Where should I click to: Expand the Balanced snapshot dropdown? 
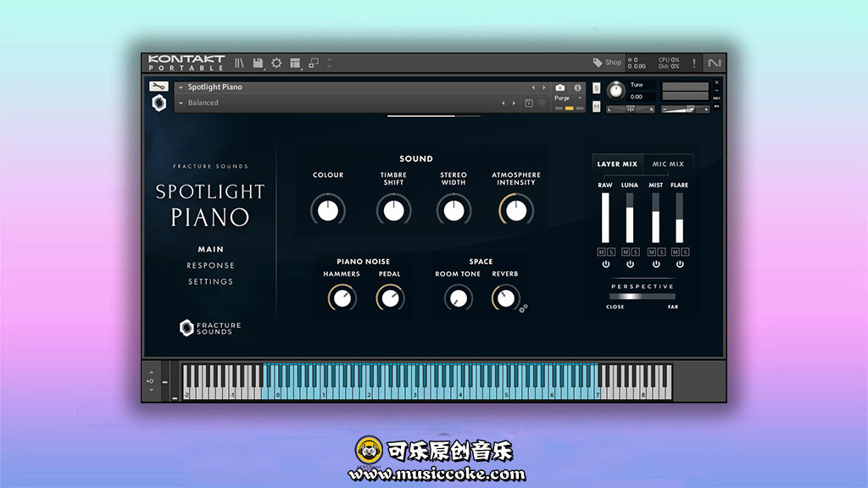pos(181,103)
